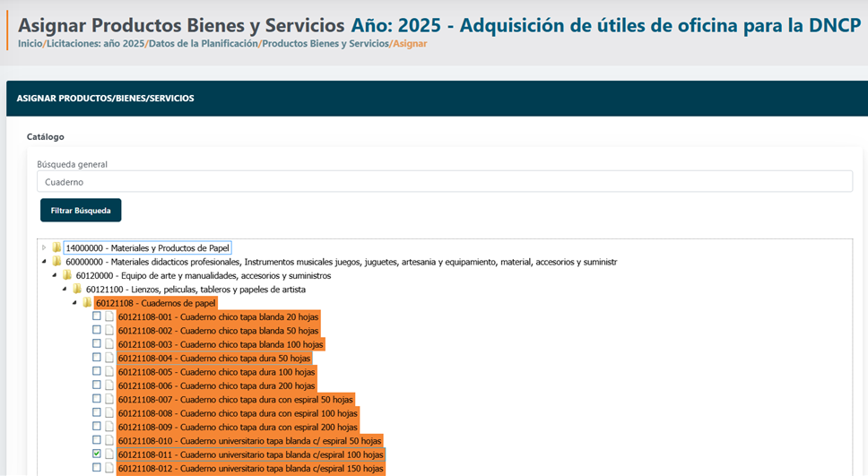Image resolution: width=868 pixels, height=476 pixels.
Task: Click folder icon of 60121108 Cuadernos de papel
Action: point(87,303)
